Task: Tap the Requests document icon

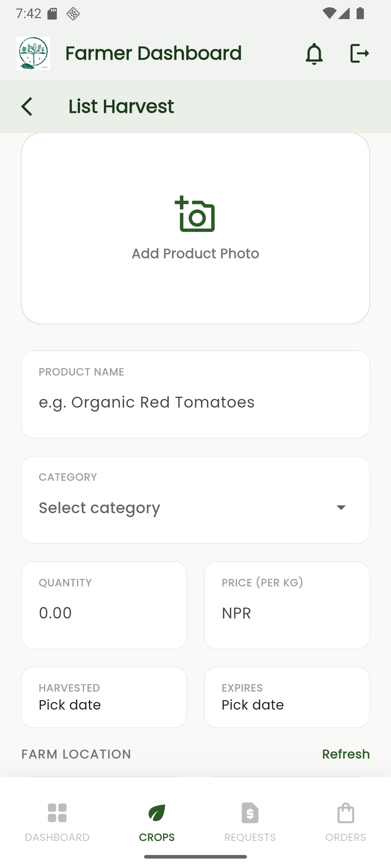Action: tap(250, 813)
